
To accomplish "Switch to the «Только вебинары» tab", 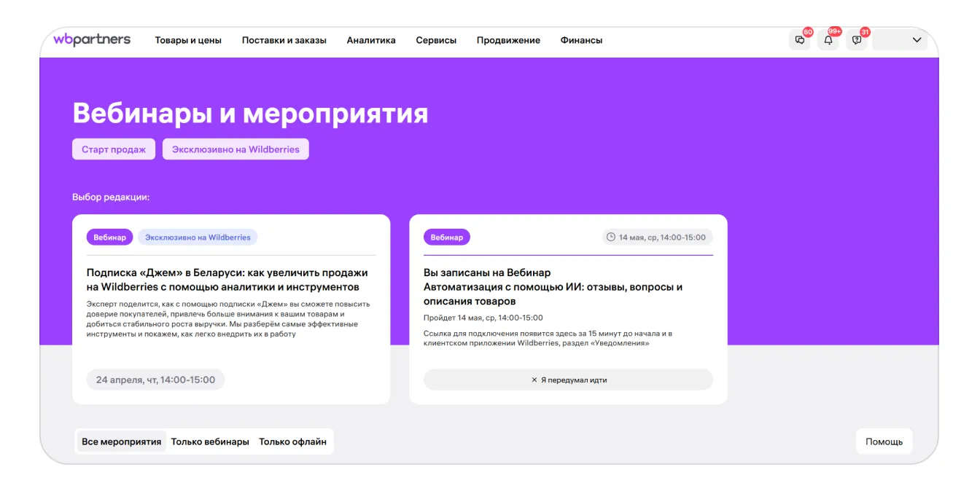I will coord(210,441).
